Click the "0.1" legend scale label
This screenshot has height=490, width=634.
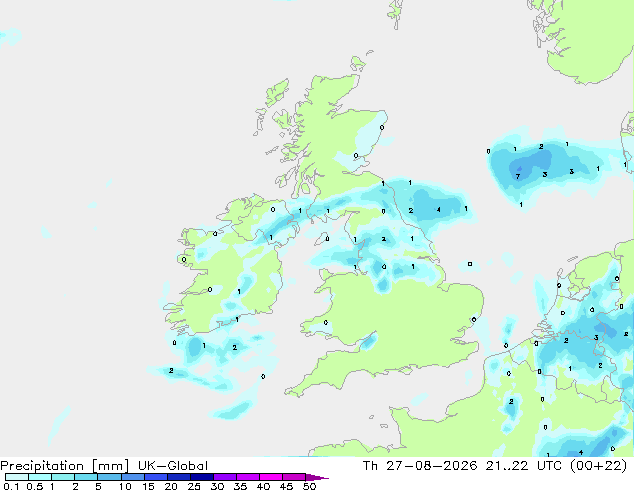pyautogui.click(x=11, y=486)
